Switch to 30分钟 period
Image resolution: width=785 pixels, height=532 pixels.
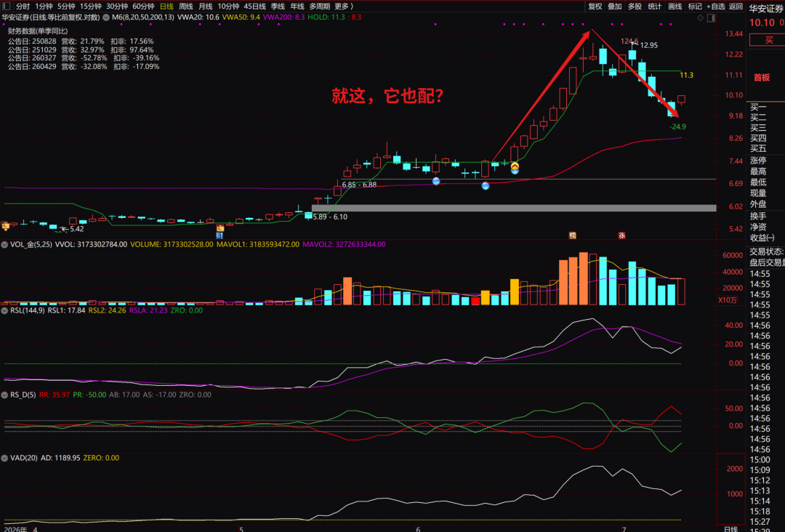pos(117,7)
